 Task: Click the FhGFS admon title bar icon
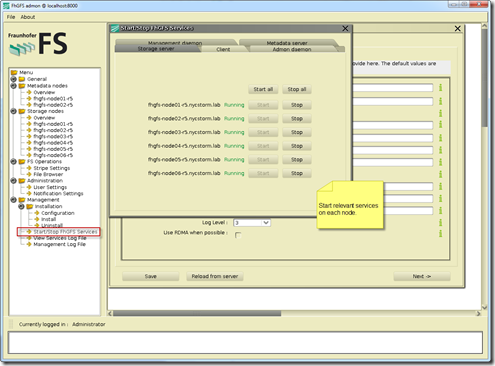(6, 6)
